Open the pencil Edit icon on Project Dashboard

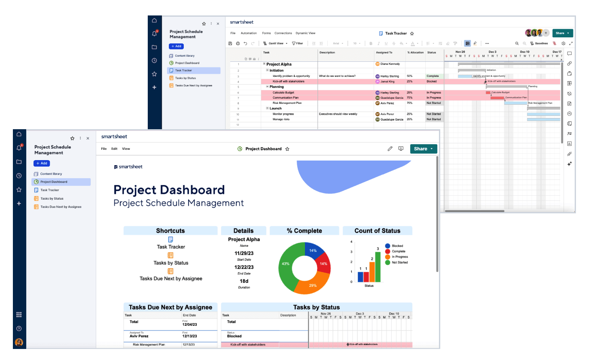[390, 149]
